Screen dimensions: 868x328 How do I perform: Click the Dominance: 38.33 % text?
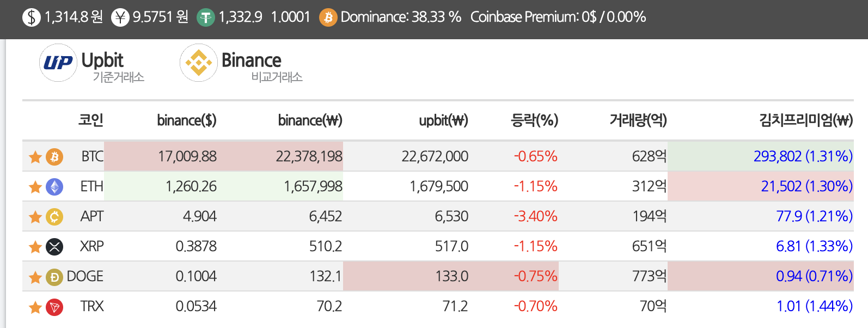pyautogui.click(x=401, y=17)
